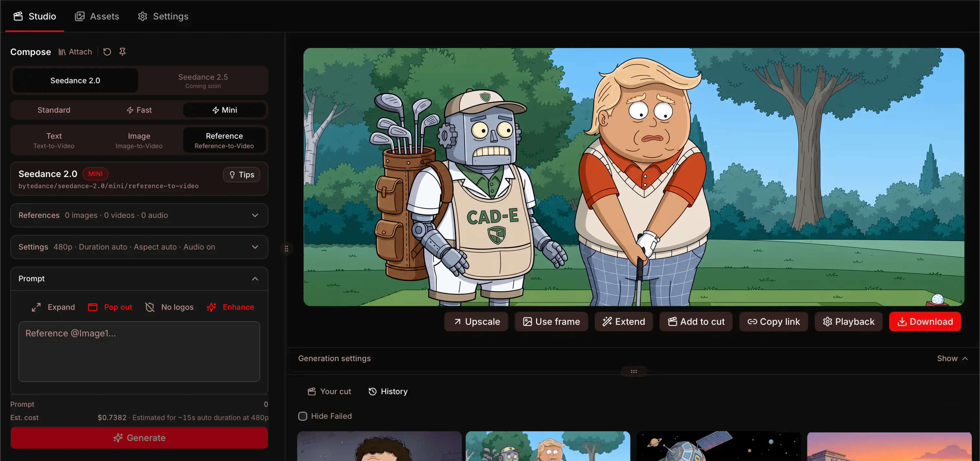Open the golf robot history thumbnail

(548, 446)
